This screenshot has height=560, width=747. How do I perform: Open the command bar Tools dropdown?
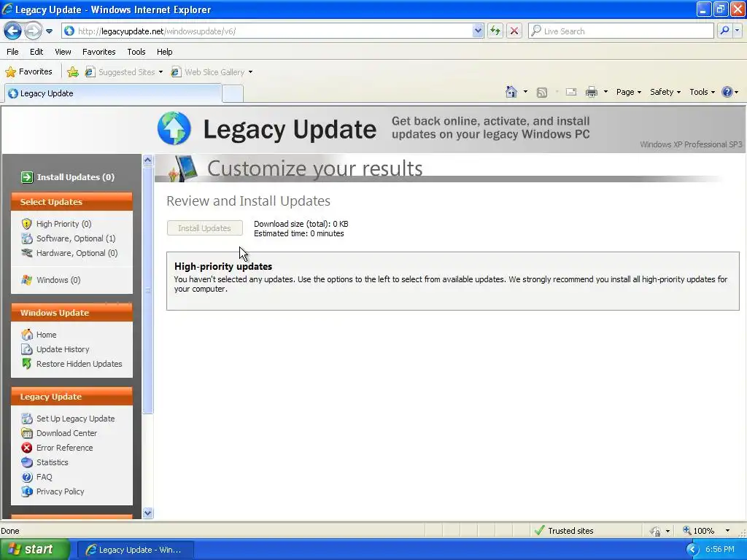click(x=702, y=92)
